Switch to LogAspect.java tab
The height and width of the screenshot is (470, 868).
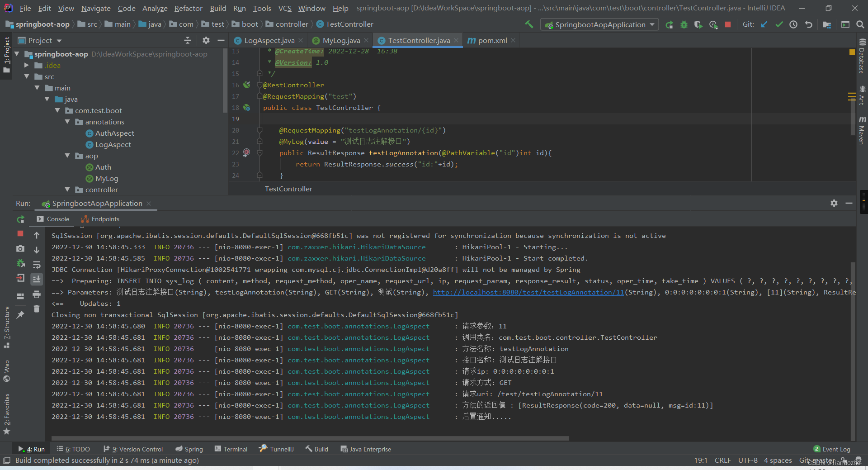click(x=269, y=40)
